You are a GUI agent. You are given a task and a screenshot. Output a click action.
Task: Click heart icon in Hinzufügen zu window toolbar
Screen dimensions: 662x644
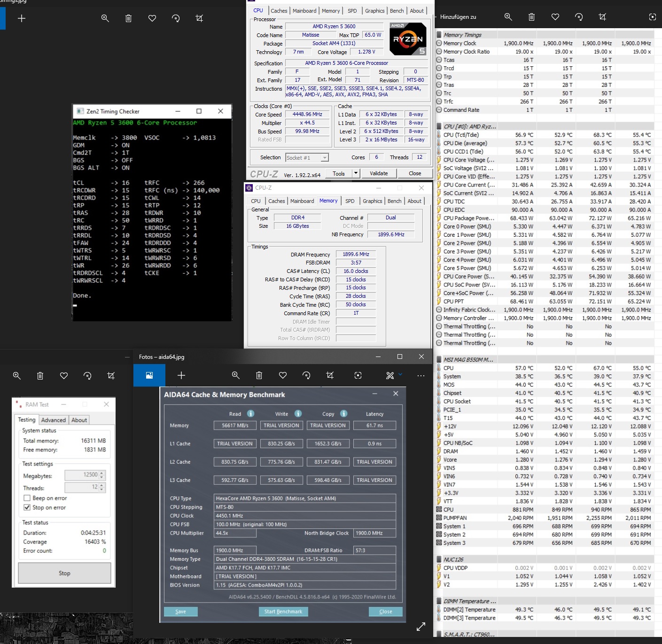coord(555,17)
